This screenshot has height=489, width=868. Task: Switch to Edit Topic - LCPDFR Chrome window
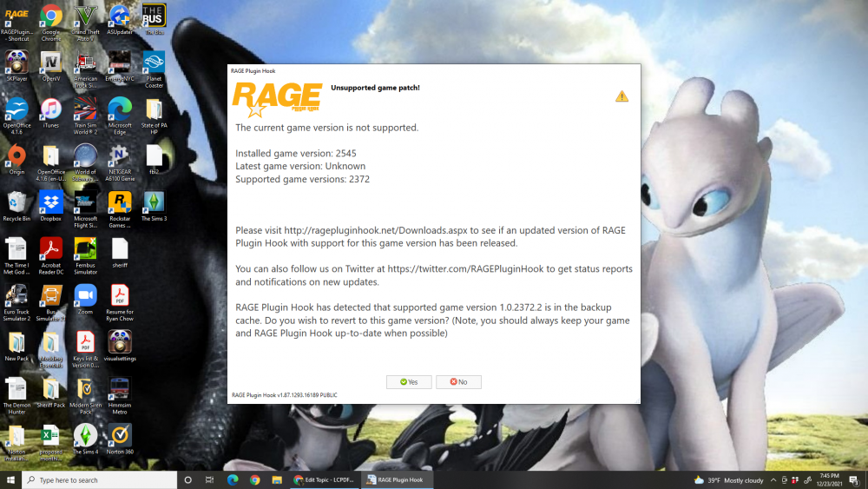324,480
